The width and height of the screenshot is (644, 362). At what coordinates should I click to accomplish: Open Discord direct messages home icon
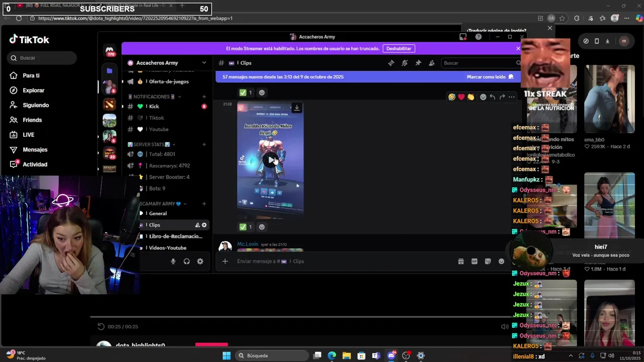pyautogui.click(x=109, y=51)
